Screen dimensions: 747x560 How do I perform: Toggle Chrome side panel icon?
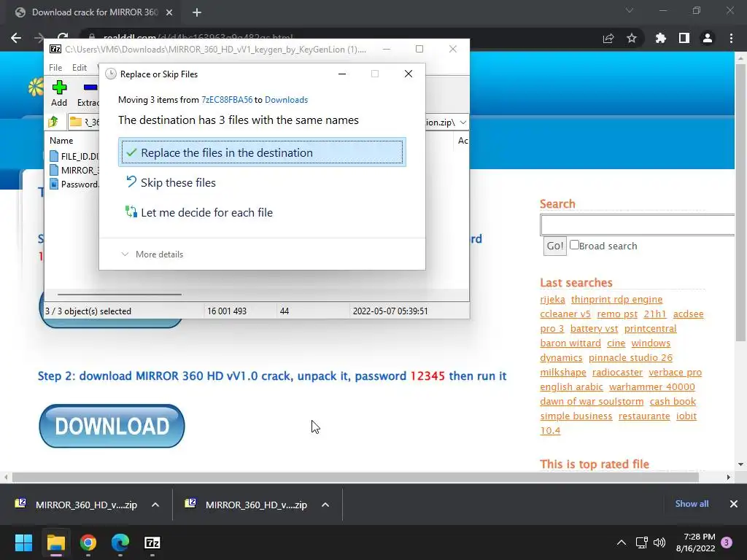click(x=684, y=38)
